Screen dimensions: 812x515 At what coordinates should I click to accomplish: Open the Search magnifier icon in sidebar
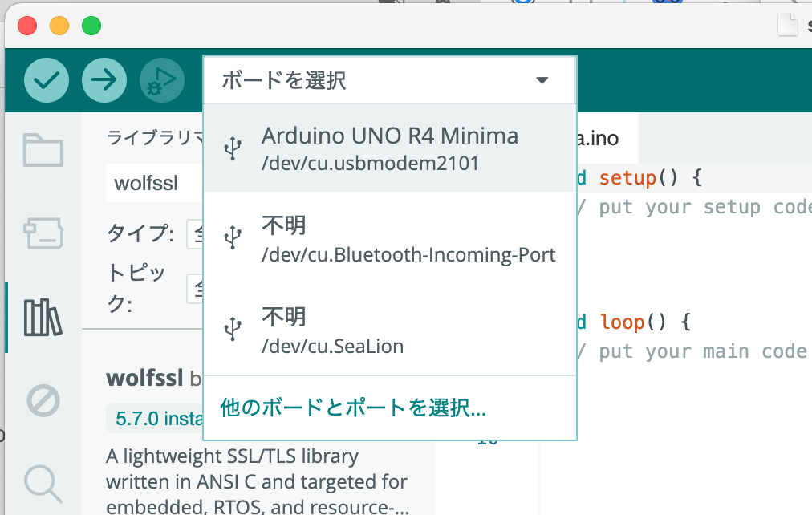[x=43, y=484]
